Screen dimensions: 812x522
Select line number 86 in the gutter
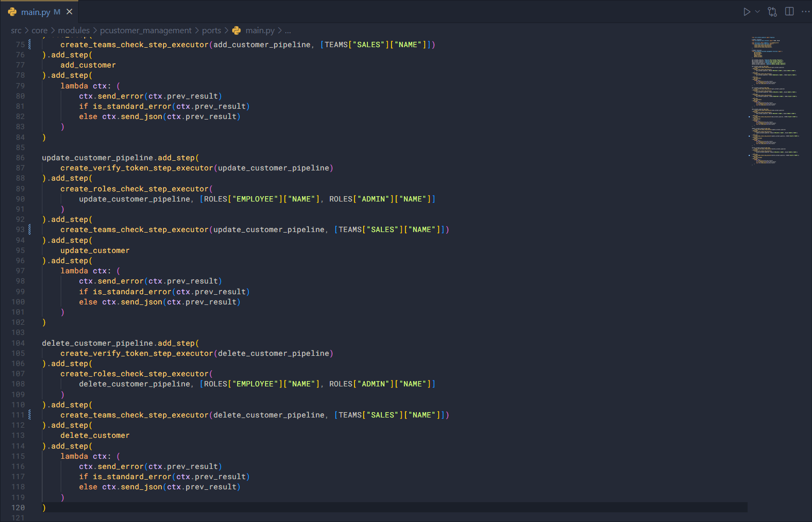point(20,158)
